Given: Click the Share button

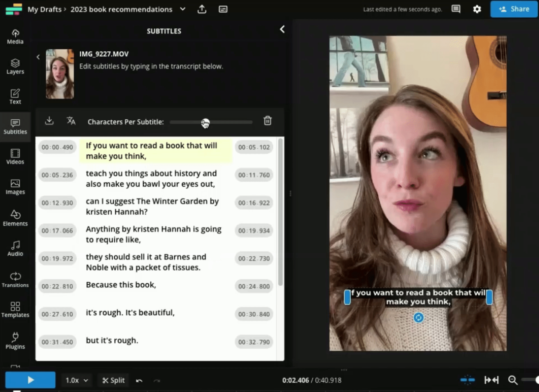Looking at the screenshot, I should 514,9.
